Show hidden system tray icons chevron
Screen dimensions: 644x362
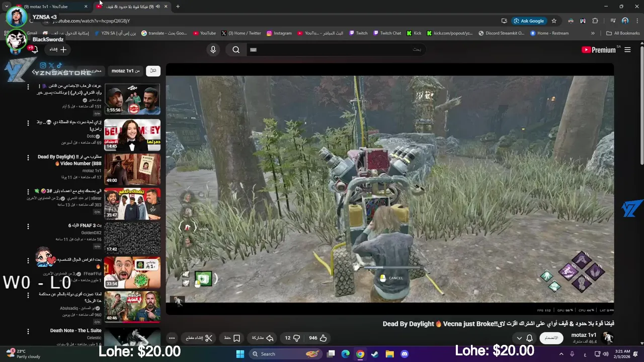click(x=561, y=354)
